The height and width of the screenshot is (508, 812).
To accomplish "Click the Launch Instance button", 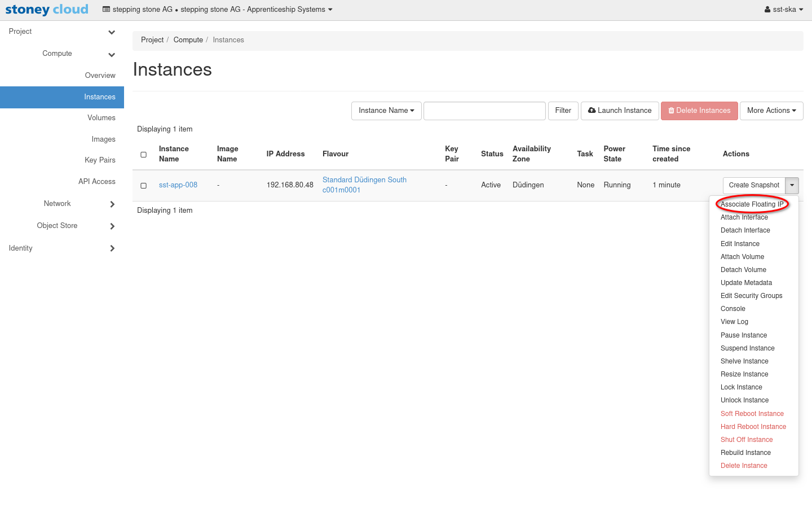I will pos(619,111).
